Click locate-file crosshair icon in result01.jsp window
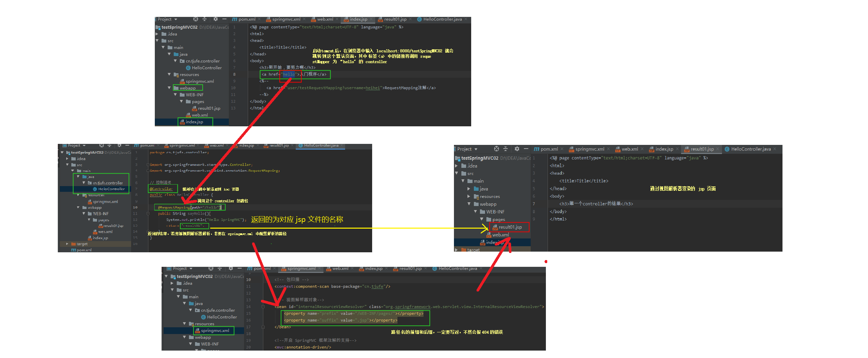Screen dimensions: 868x358 497,149
